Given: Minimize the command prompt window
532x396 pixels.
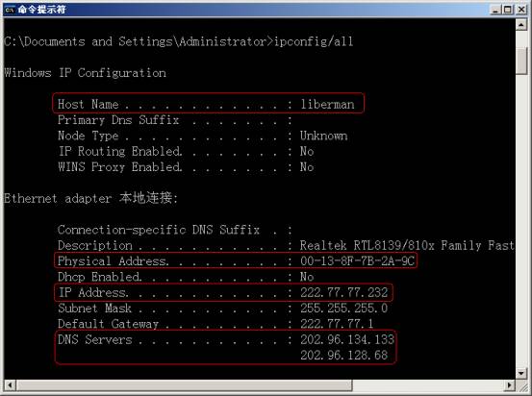Looking at the screenshot, I should [x=495, y=10].
